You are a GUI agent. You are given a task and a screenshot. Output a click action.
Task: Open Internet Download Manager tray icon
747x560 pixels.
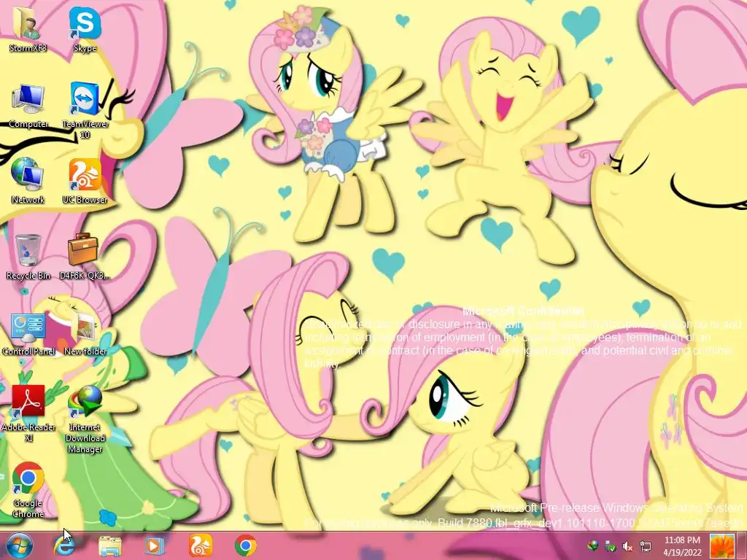coord(592,546)
